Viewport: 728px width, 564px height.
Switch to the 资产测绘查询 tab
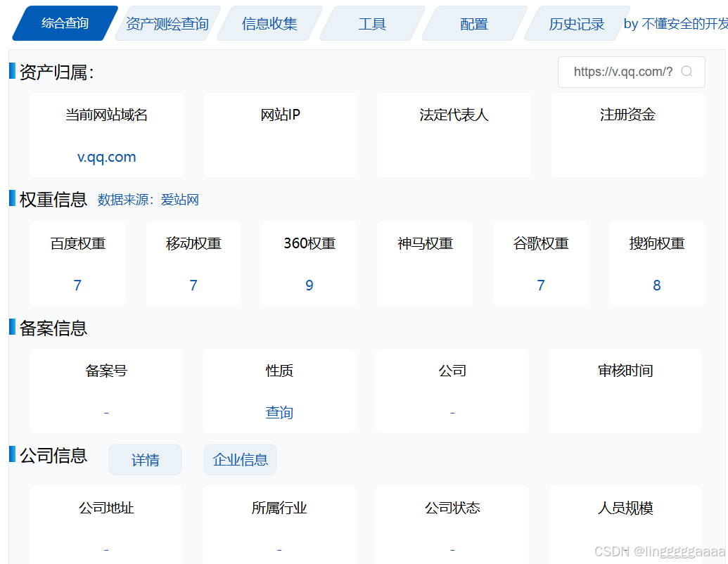click(167, 23)
